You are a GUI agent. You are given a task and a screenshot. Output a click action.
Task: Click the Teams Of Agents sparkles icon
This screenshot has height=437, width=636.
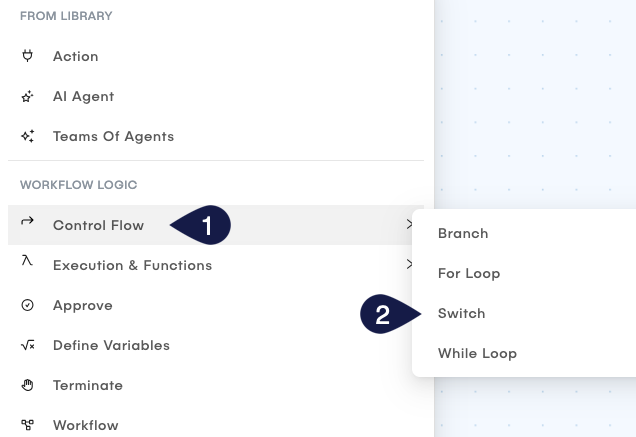tap(28, 136)
